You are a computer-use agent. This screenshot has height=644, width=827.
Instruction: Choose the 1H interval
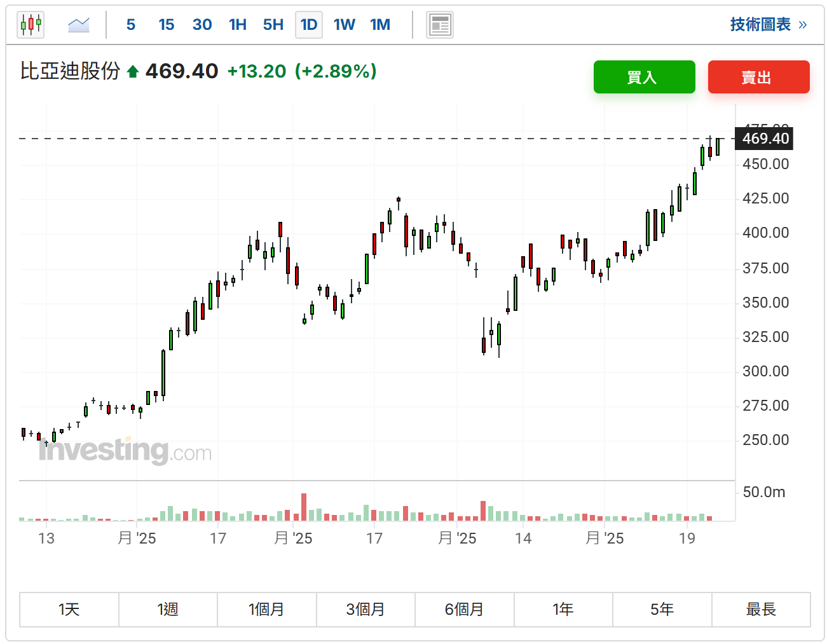[238, 25]
